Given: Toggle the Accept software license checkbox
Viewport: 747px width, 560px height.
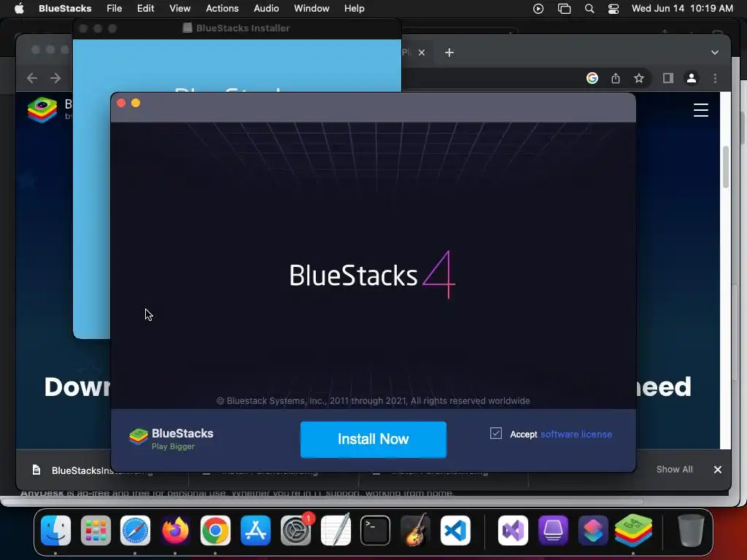Looking at the screenshot, I should pyautogui.click(x=496, y=433).
